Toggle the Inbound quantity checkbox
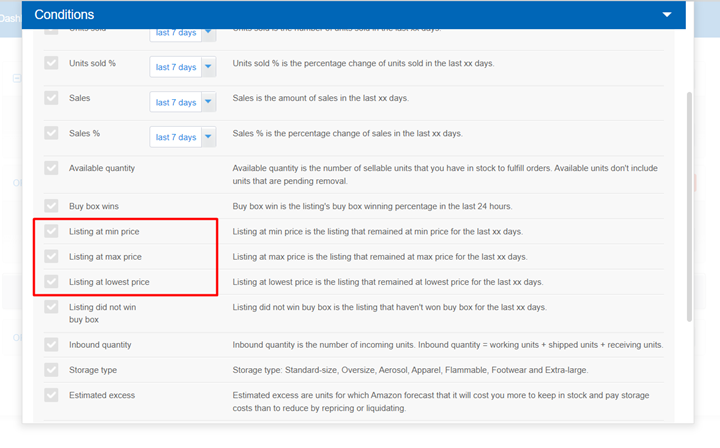The height and width of the screenshot is (448, 720). click(x=51, y=345)
